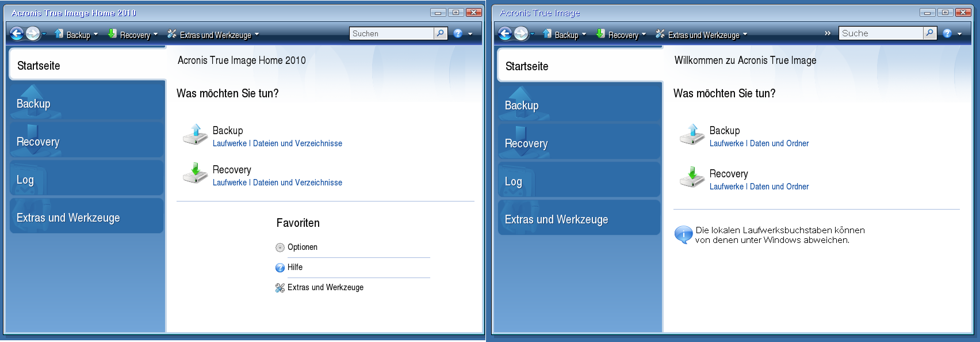Open Laufwerke link under Recovery in left window

(229, 183)
